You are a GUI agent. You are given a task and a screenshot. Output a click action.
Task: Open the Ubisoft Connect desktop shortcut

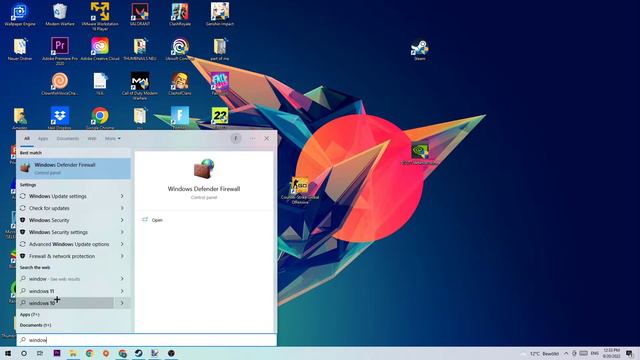click(180, 49)
